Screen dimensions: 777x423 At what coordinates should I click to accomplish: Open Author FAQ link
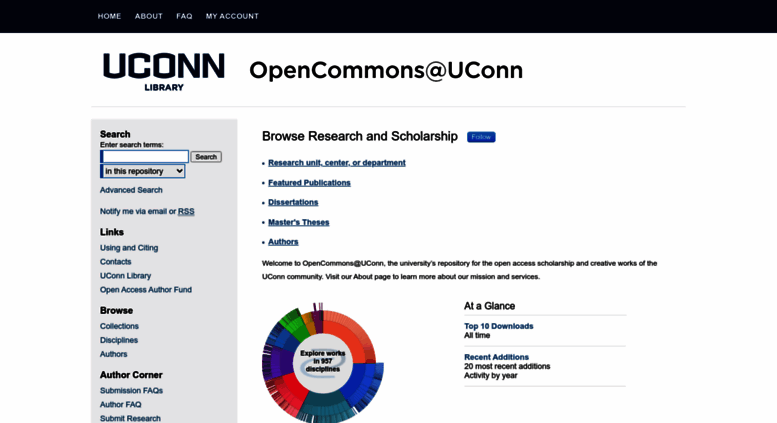(120, 405)
